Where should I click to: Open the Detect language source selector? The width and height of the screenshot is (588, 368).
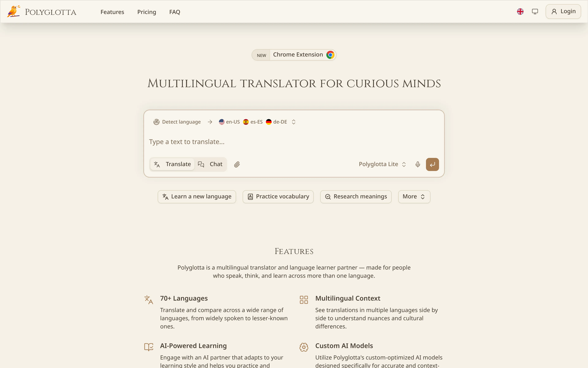pos(177,122)
